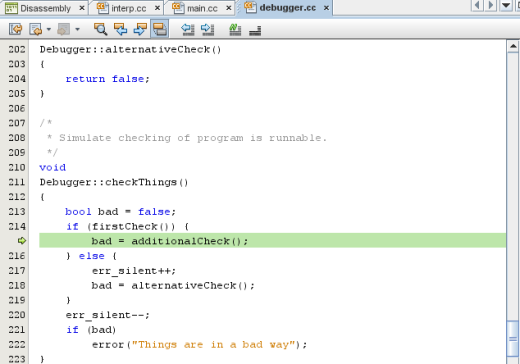Click the Uncomment icon

255,30
